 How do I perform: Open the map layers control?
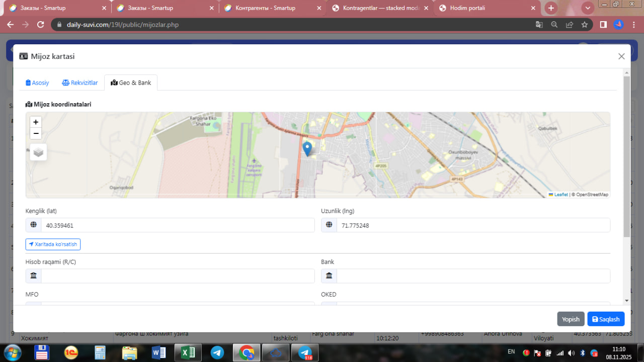(38, 152)
